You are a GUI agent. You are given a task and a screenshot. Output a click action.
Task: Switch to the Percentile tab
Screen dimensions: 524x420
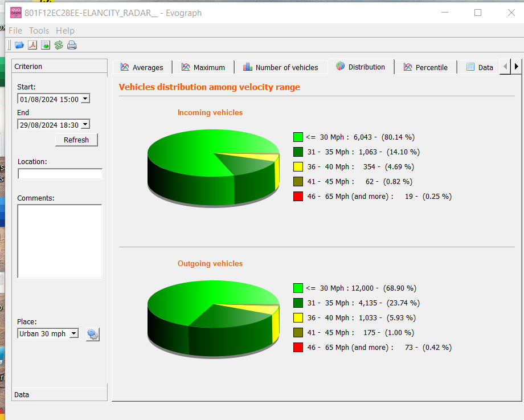point(426,67)
